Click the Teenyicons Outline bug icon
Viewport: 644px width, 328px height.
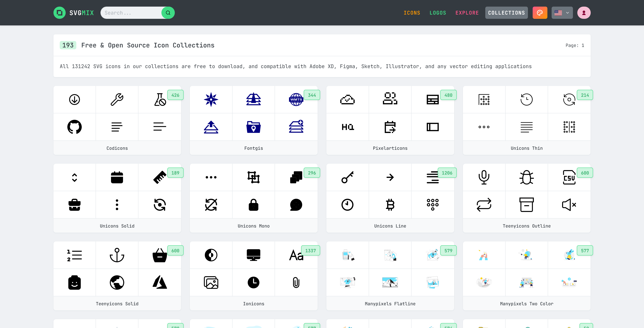click(x=527, y=177)
